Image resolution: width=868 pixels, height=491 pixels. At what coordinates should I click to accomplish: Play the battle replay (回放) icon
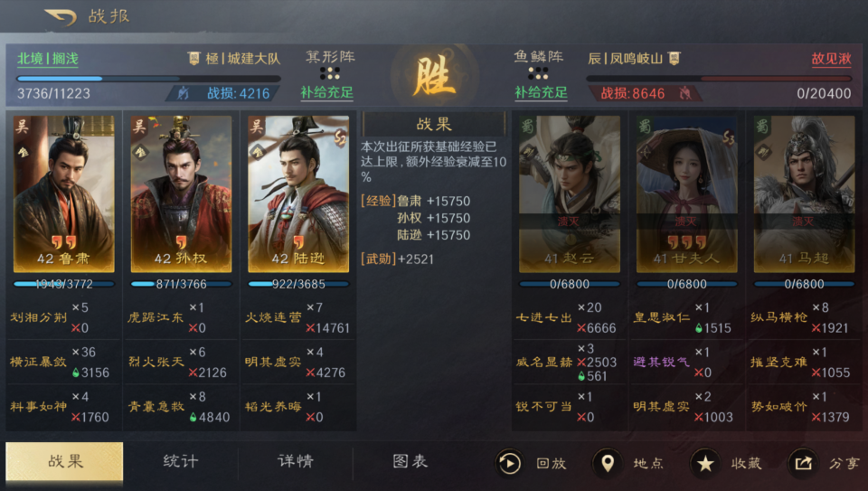(x=509, y=463)
